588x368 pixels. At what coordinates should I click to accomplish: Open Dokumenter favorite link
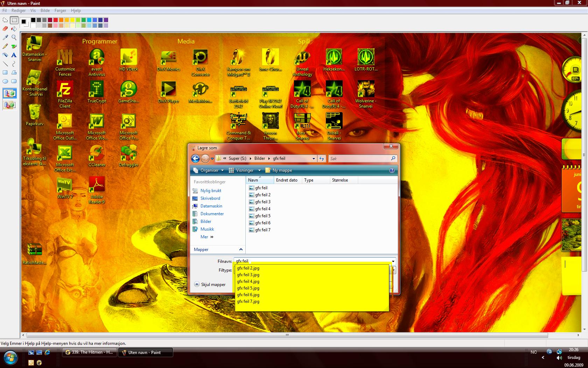pos(212,214)
